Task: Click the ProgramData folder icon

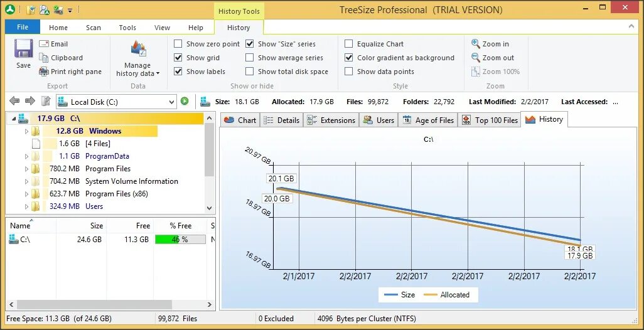Action: [36, 156]
